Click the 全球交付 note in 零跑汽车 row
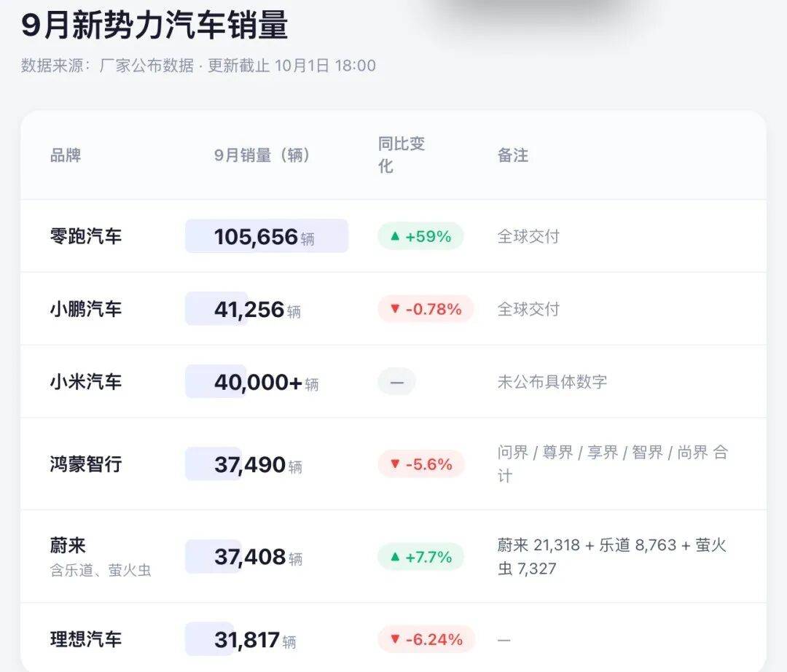This screenshot has height=672, width=787. pos(528,236)
